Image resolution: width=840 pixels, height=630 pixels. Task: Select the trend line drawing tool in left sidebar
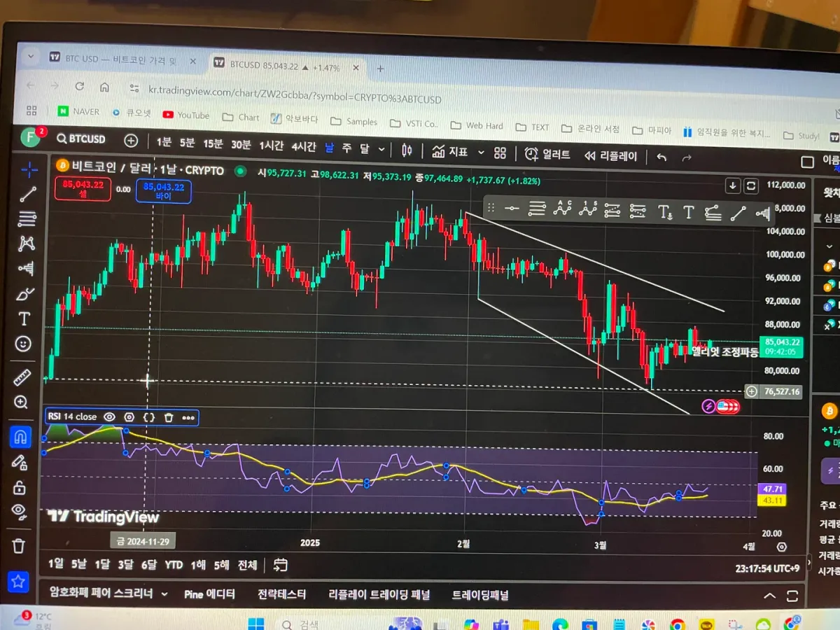pos(28,194)
